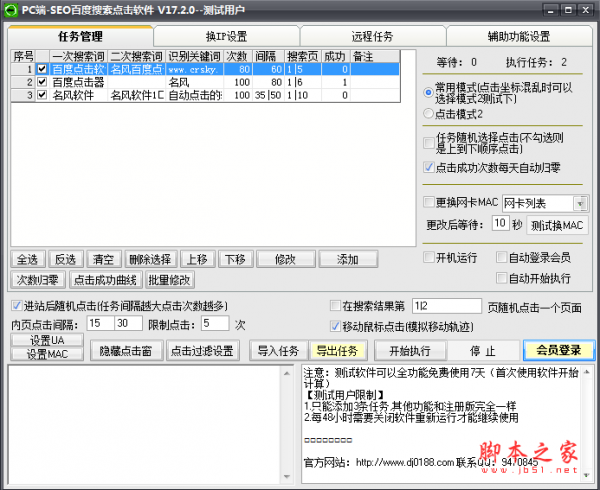
Task: Click 导入任务 button
Action: pyautogui.click(x=278, y=350)
